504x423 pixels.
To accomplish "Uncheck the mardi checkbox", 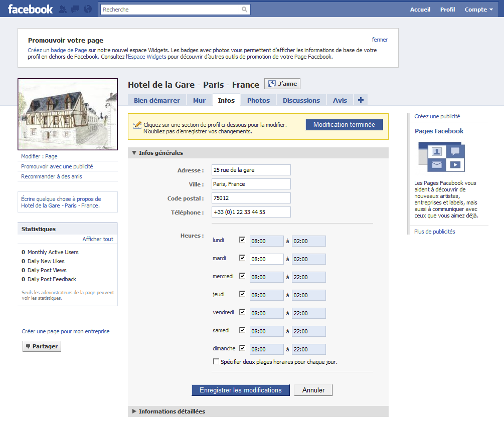I will click(242, 258).
